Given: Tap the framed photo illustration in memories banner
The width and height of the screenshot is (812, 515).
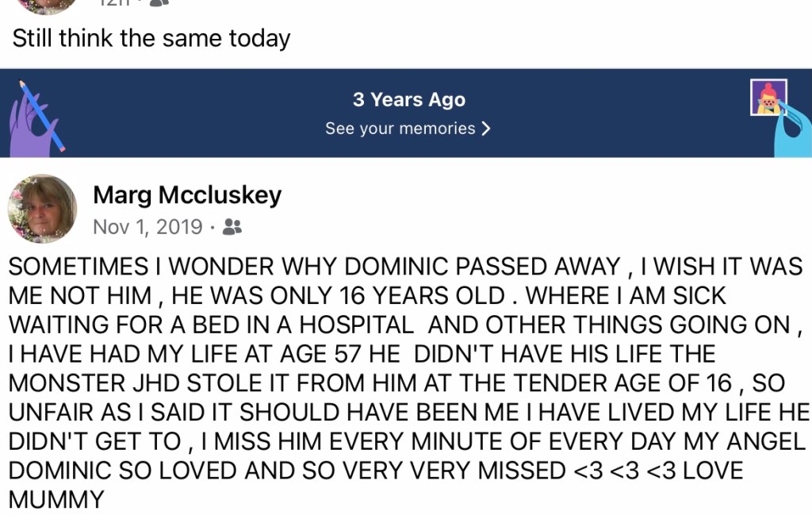Looking at the screenshot, I should [768, 98].
